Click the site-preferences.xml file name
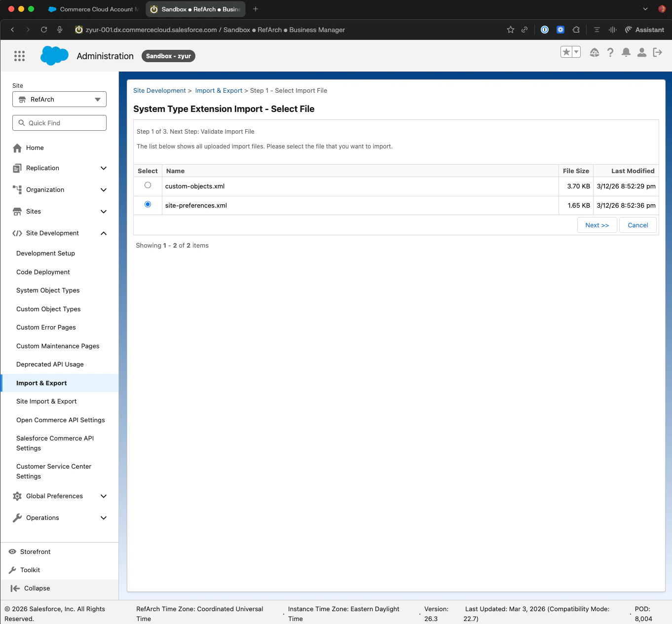 tap(196, 205)
